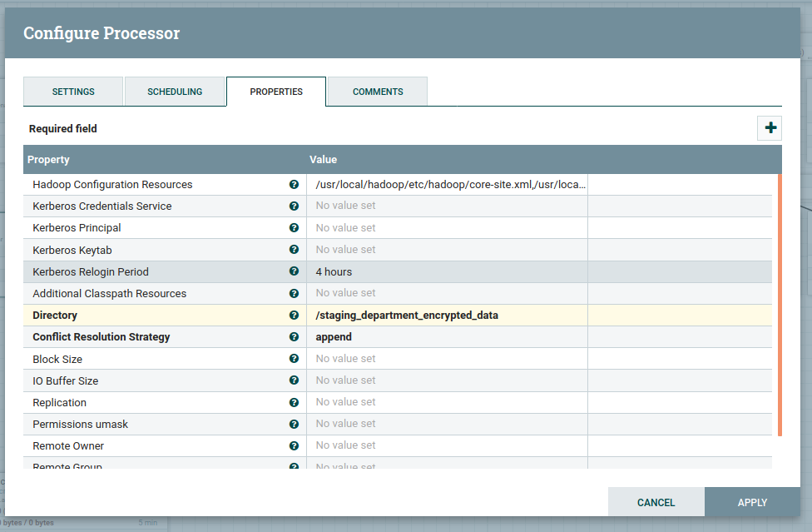Click help icon for Kerberos Relogin Period
This screenshot has height=532, width=812.
click(x=294, y=271)
